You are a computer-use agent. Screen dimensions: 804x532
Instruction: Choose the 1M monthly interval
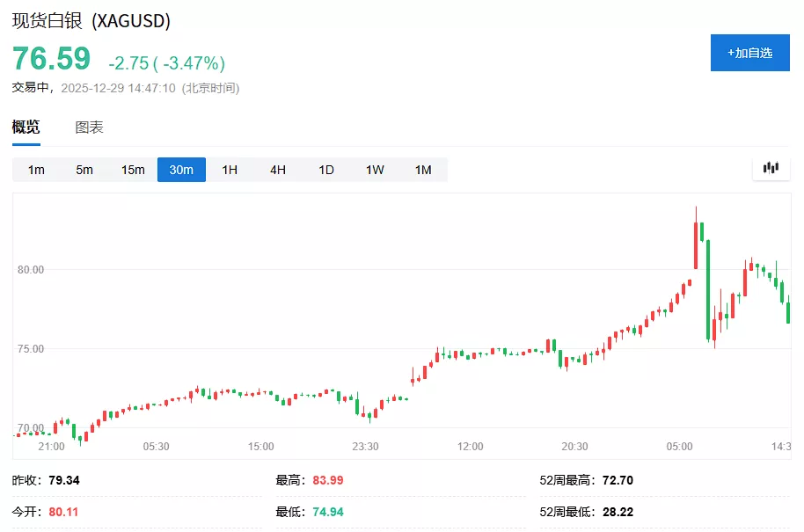(423, 170)
